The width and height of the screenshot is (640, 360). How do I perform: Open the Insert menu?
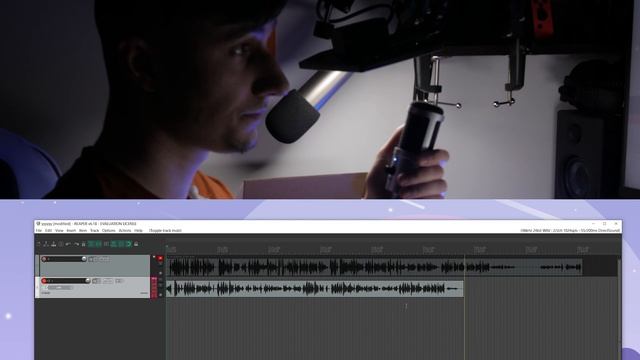point(71,231)
